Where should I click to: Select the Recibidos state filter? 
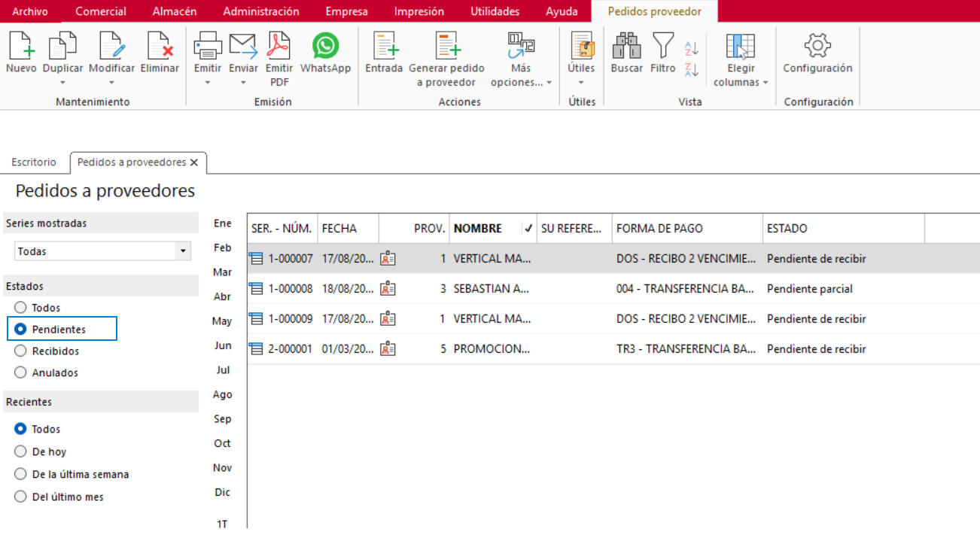tap(20, 351)
